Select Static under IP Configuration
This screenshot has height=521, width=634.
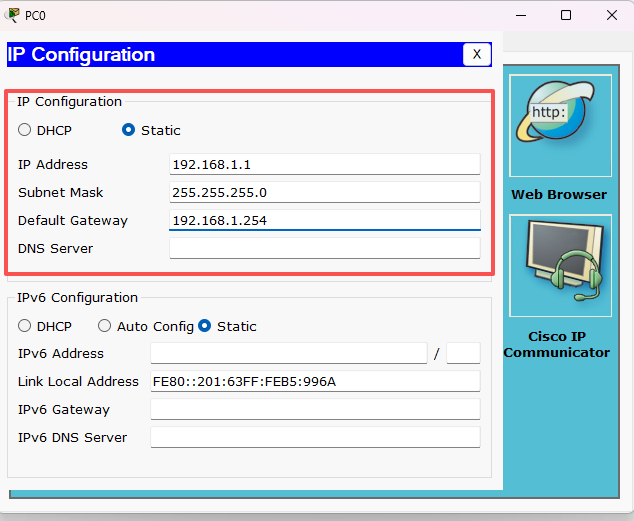click(x=129, y=130)
